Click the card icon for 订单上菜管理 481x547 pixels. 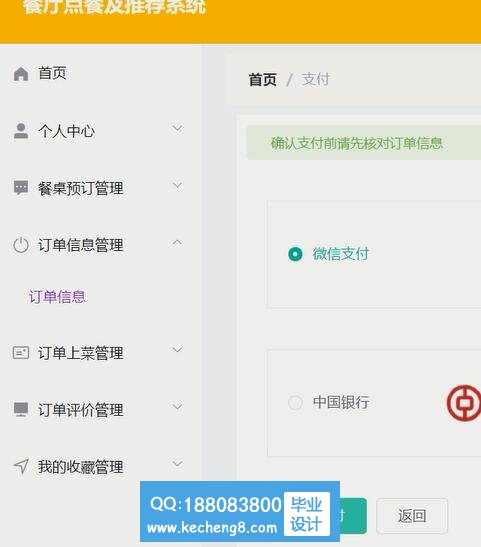tap(21, 353)
